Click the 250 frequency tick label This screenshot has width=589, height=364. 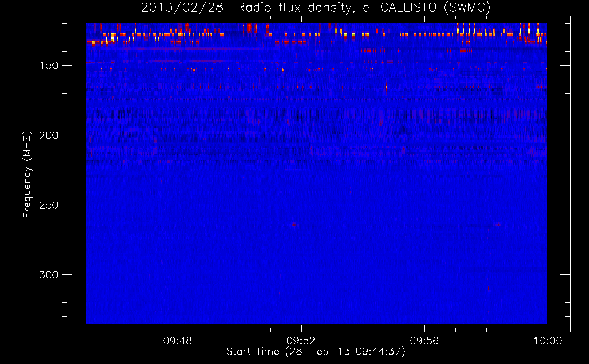coord(49,205)
